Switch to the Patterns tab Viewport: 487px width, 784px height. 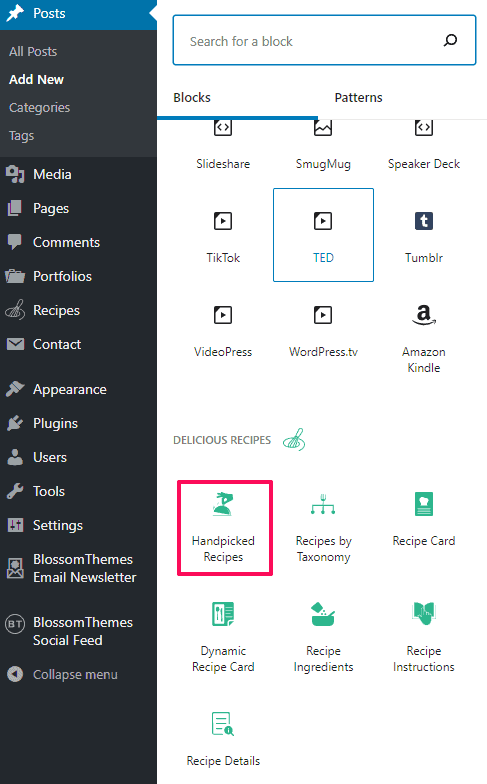click(x=358, y=98)
